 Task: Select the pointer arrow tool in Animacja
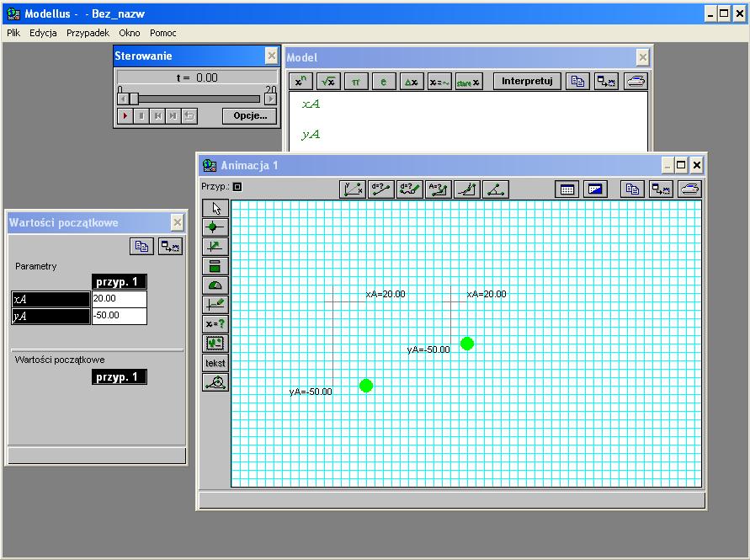point(215,208)
